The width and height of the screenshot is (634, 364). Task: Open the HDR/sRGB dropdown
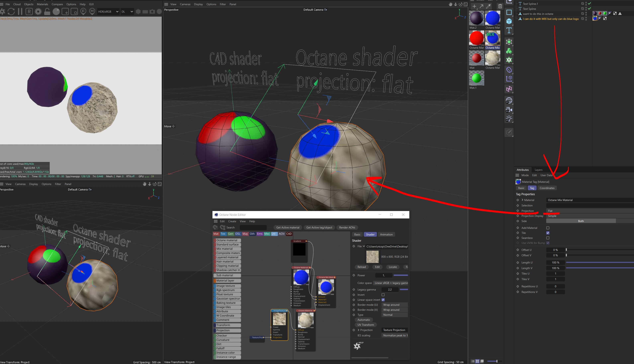pos(108,11)
